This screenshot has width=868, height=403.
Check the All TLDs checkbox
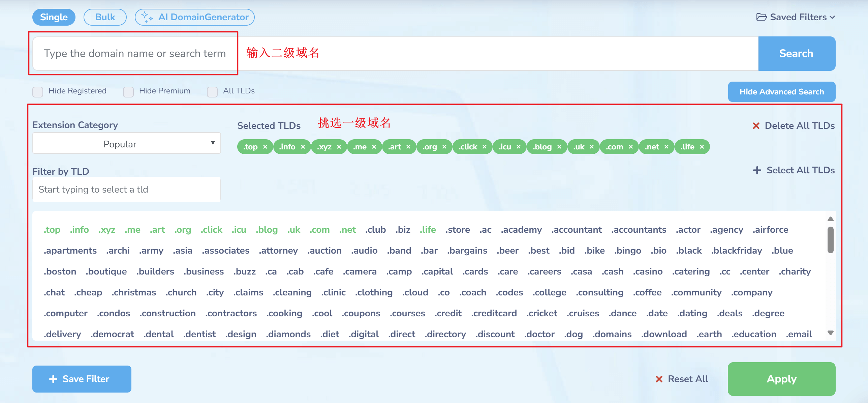coord(212,92)
